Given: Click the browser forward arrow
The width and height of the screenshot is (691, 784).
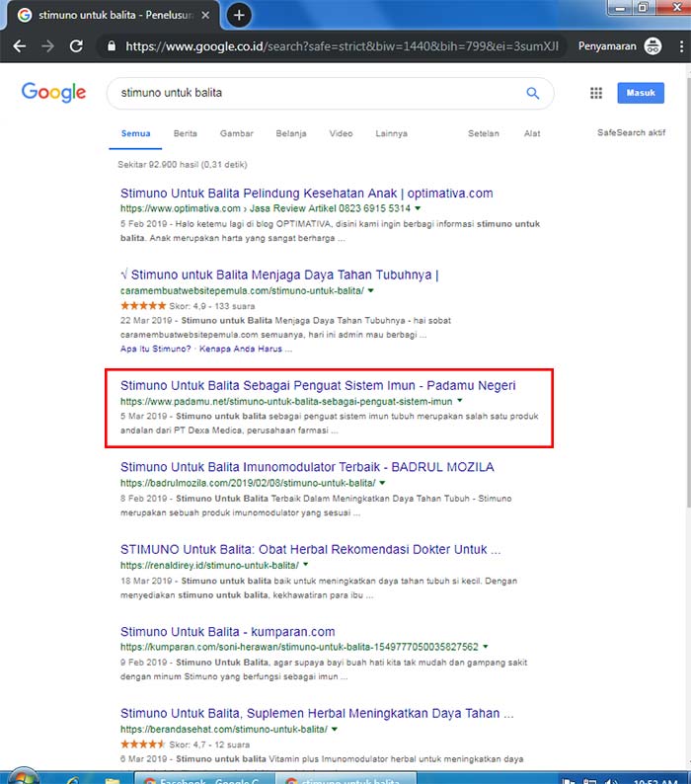Looking at the screenshot, I should [47, 46].
